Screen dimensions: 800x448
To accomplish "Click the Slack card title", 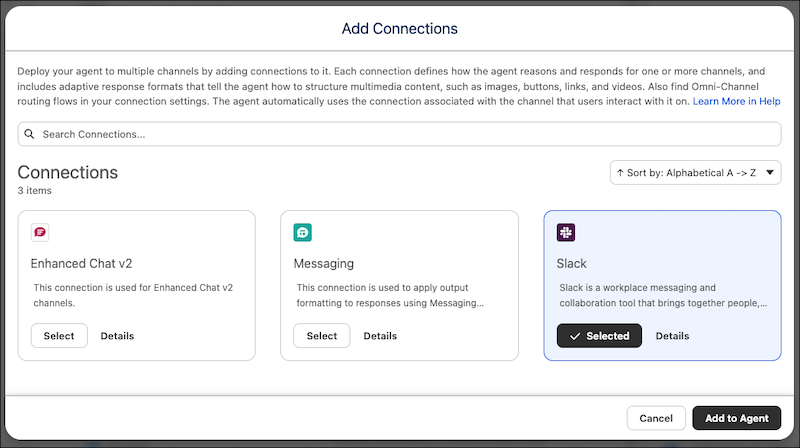I will tap(571, 264).
